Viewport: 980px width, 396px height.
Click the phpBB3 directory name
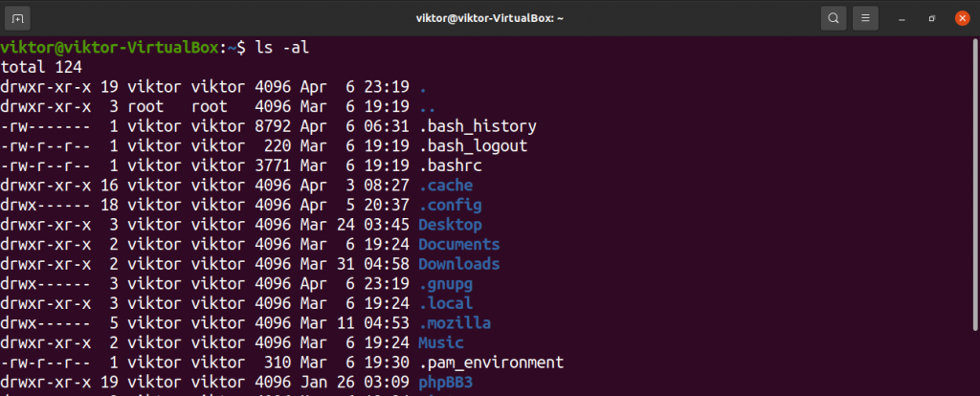[x=450, y=383]
